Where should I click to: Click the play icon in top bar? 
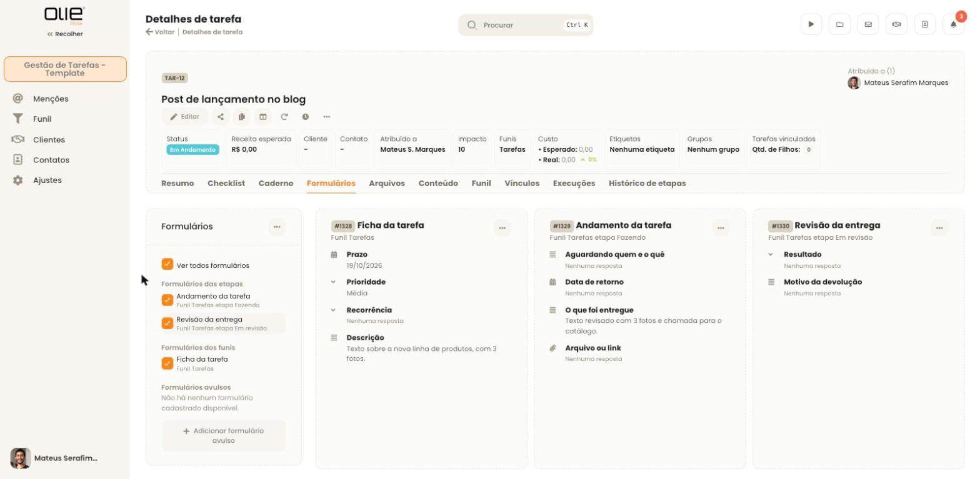(x=811, y=24)
